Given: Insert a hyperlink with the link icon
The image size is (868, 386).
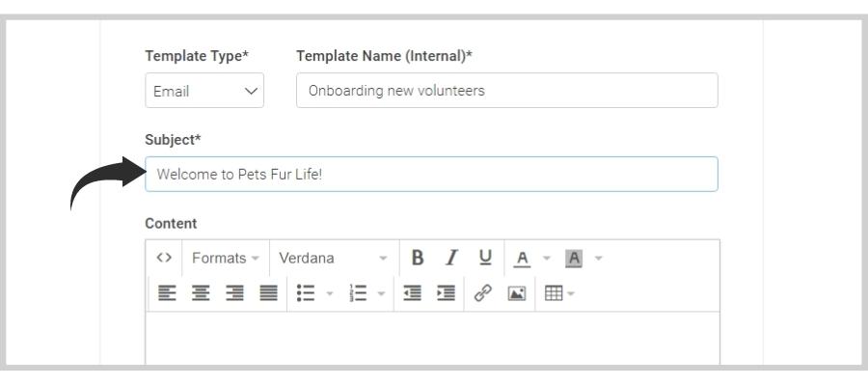Looking at the screenshot, I should point(483,293).
